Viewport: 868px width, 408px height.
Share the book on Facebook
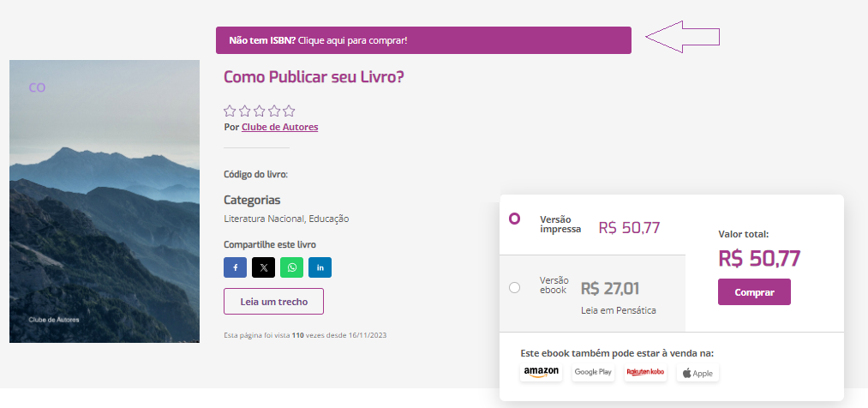tap(236, 267)
